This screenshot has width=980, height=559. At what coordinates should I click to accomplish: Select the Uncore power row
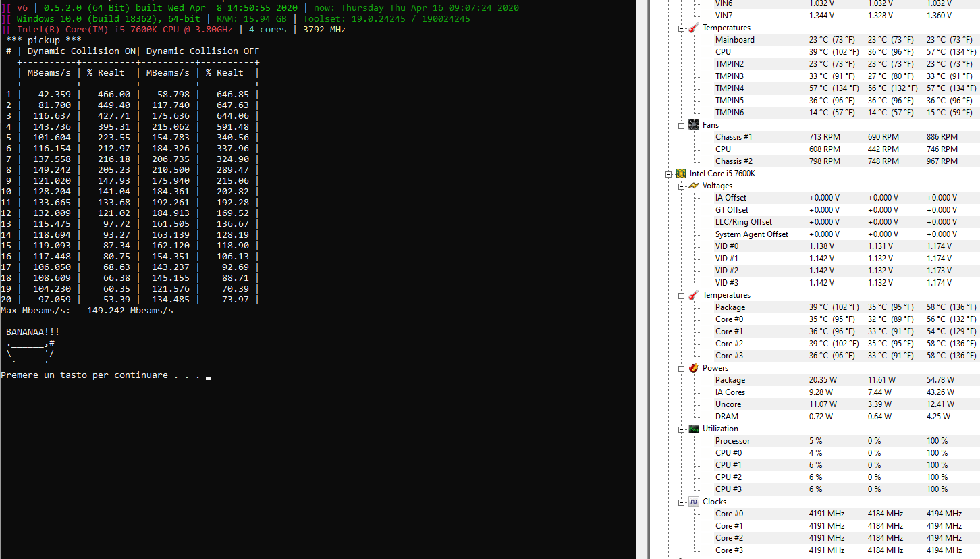tap(846, 404)
